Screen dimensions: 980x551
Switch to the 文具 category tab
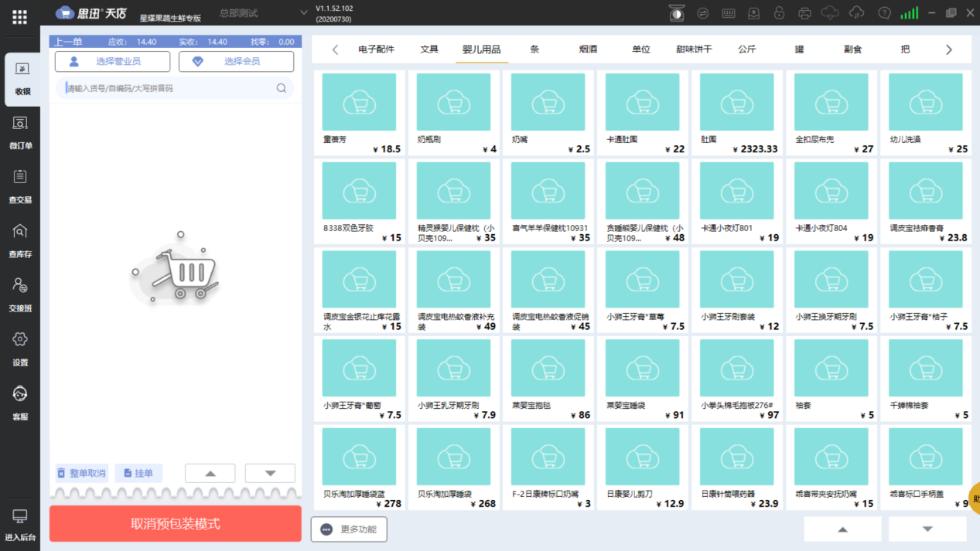pyautogui.click(x=429, y=49)
